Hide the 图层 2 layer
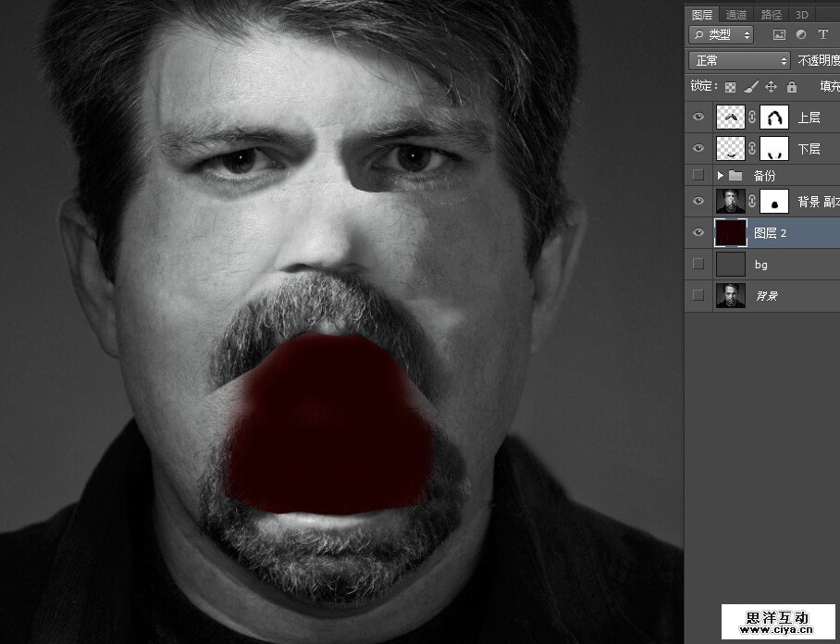840x644 pixels. click(x=698, y=233)
